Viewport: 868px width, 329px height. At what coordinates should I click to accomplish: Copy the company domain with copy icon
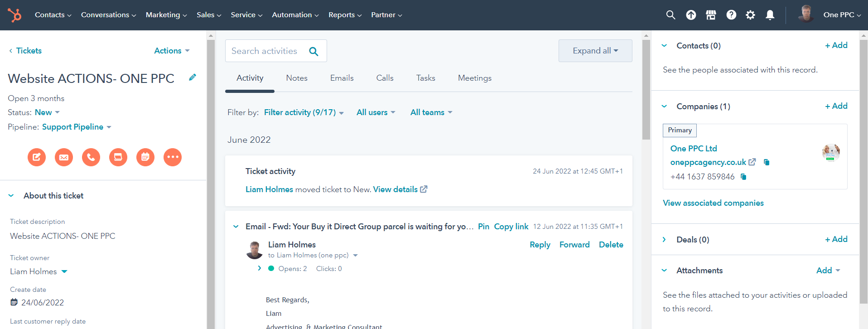[767, 162]
